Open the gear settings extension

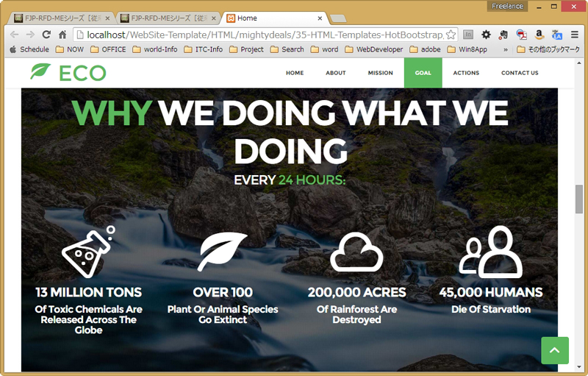(x=486, y=35)
